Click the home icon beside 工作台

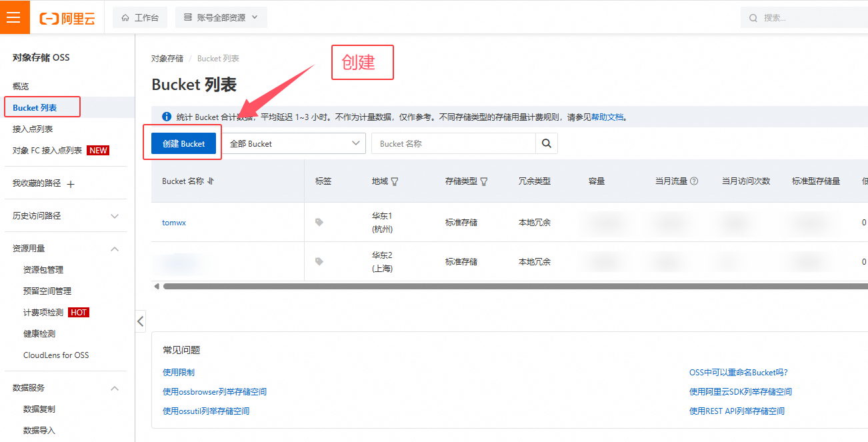125,18
